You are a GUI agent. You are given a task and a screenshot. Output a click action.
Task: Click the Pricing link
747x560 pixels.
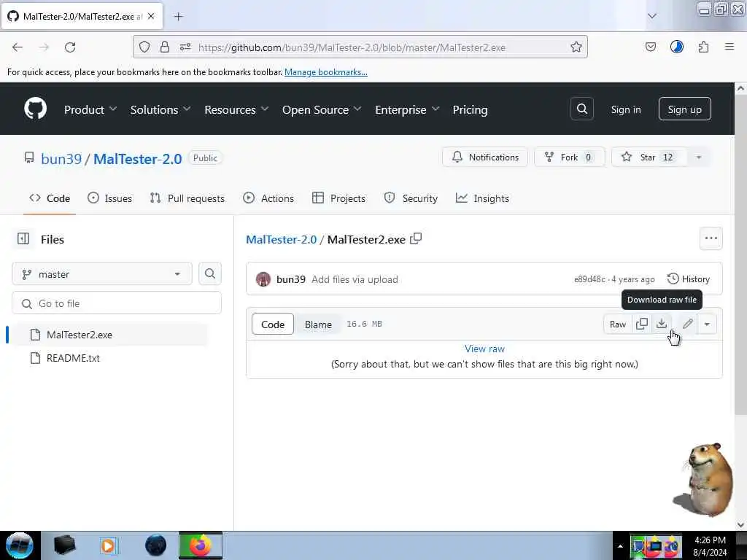(x=470, y=109)
